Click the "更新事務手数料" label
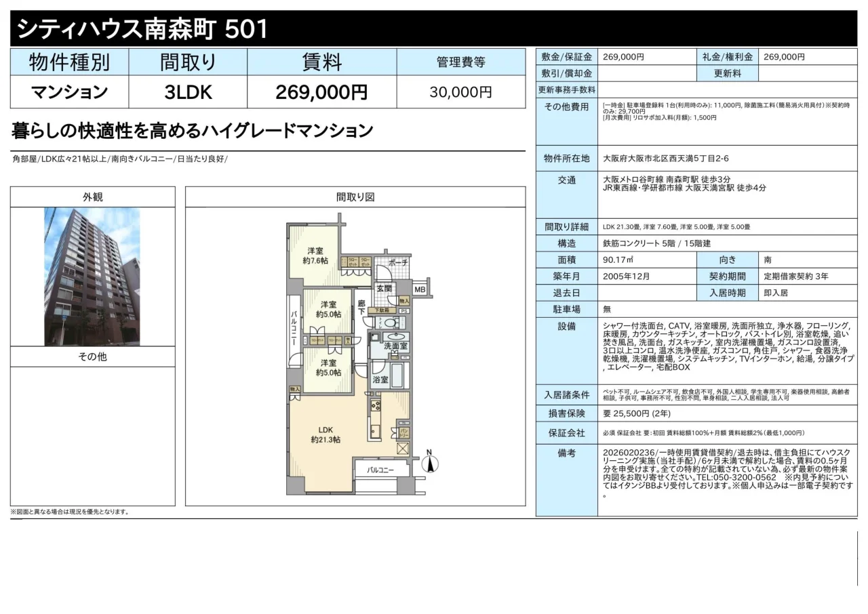This screenshot has width=868, height=614. [567, 90]
